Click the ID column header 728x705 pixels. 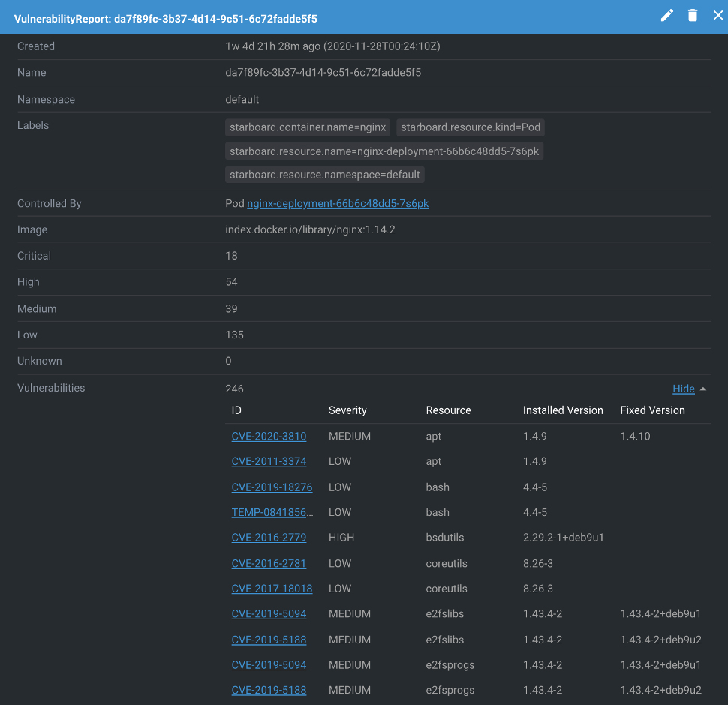pyautogui.click(x=236, y=410)
